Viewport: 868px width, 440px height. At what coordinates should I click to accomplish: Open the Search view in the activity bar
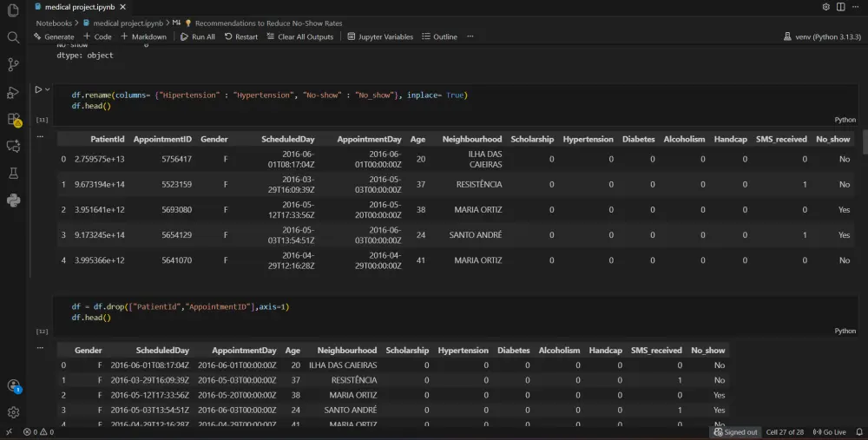click(x=13, y=37)
